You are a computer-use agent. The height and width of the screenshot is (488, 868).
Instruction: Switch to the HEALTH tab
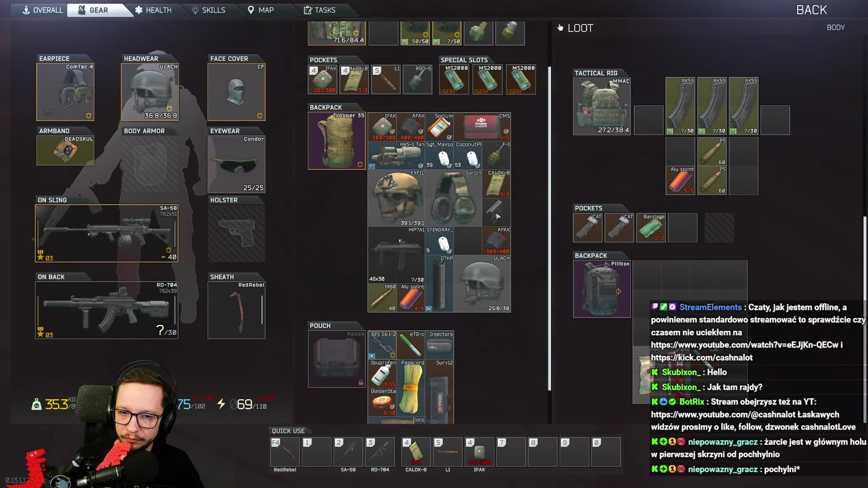[153, 10]
